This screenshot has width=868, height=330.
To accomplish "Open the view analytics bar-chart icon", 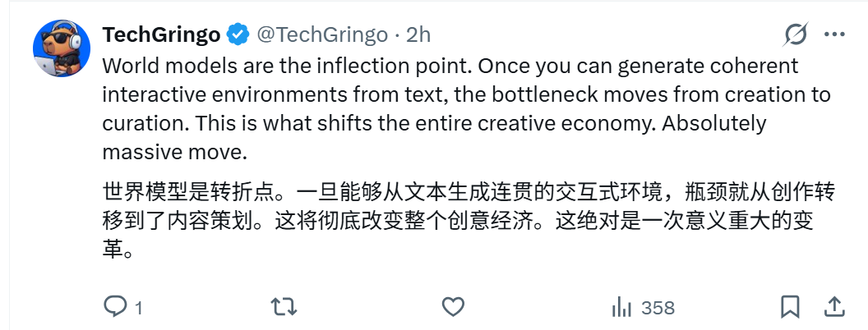I will [621, 307].
